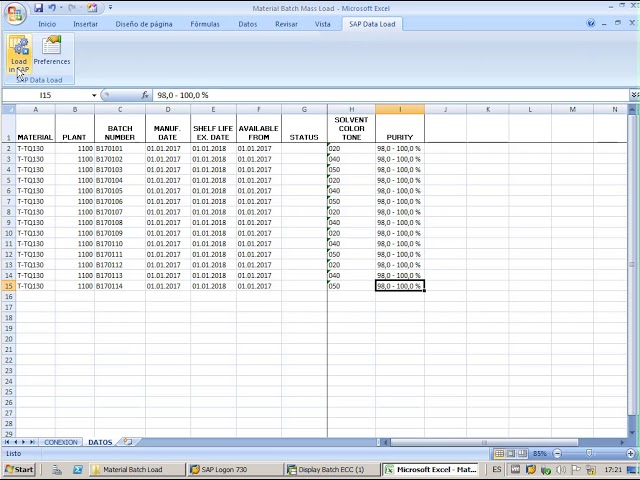Click the 85% zoom level text

pyautogui.click(x=540, y=453)
